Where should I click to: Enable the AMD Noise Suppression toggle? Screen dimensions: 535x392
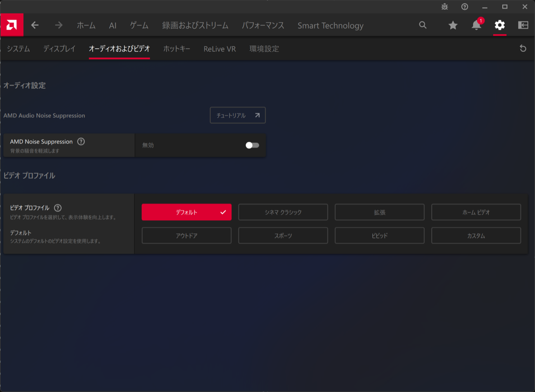pos(252,145)
